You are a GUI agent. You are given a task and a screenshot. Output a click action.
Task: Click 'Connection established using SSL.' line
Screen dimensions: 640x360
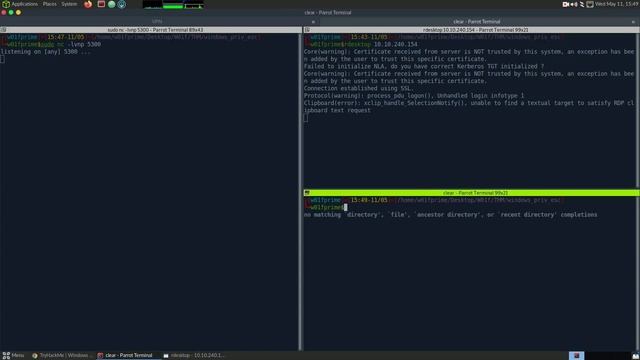tap(359, 89)
